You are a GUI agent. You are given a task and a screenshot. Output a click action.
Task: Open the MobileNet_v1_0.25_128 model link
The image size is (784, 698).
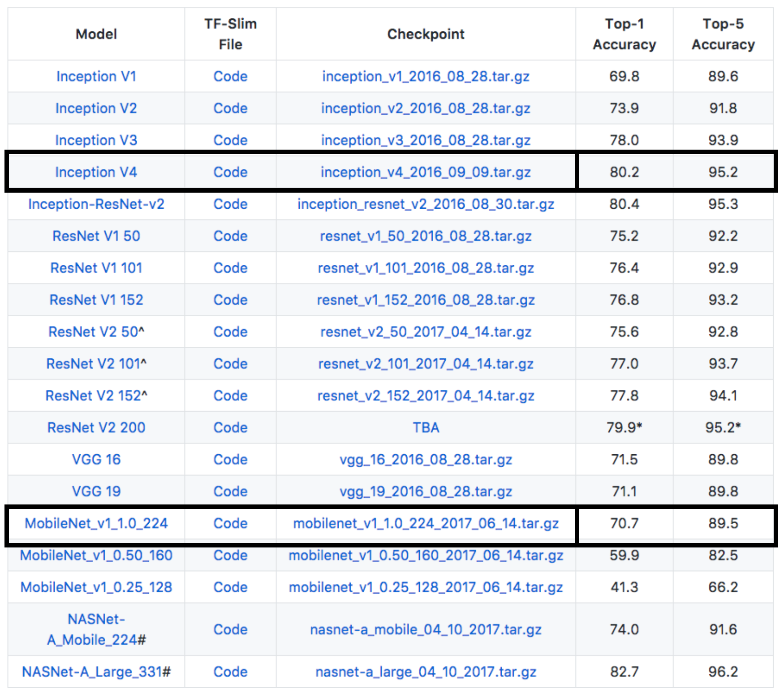point(96,587)
